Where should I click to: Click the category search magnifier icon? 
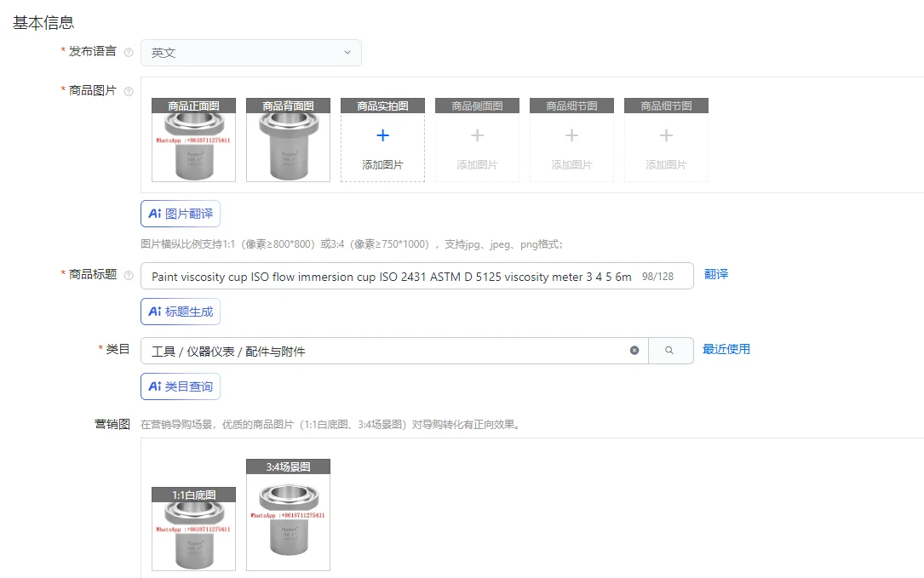[x=669, y=351]
